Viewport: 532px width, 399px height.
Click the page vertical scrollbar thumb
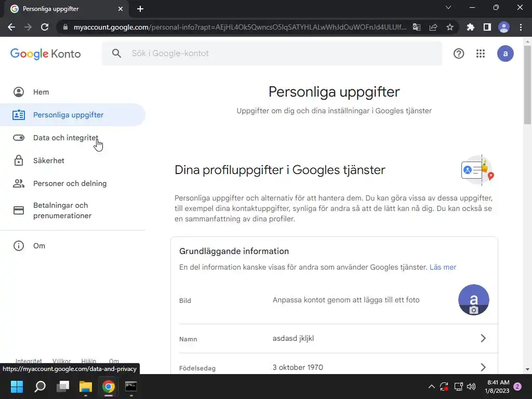coord(527,84)
